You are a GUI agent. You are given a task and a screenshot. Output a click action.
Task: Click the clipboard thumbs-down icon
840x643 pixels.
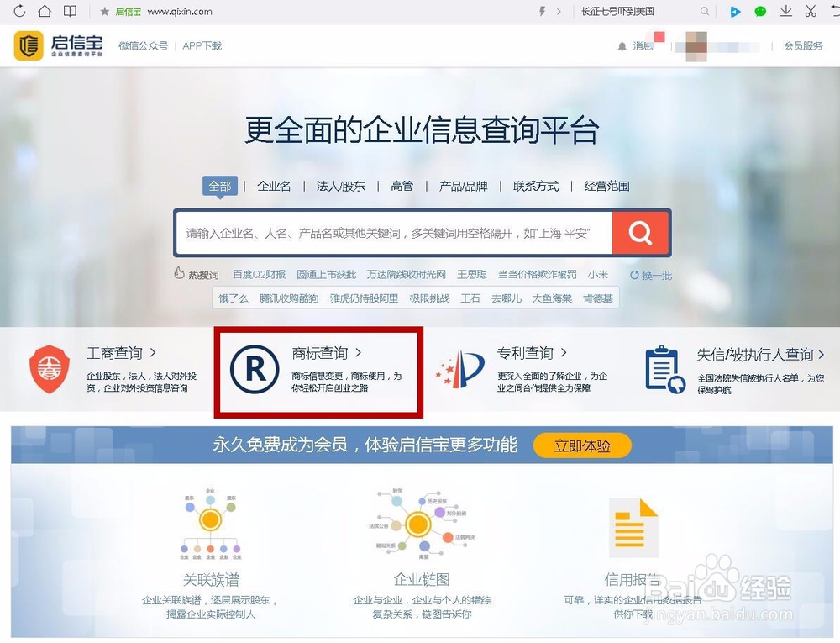(665, 369)
